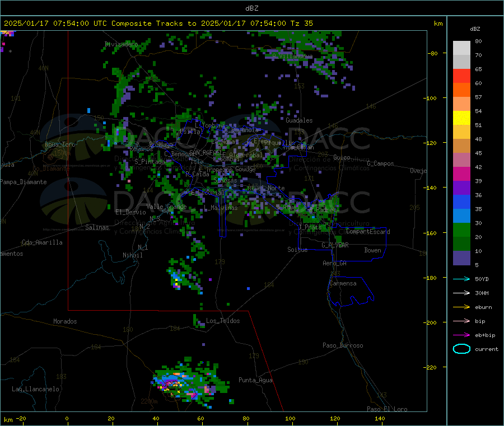Click the 'Soitue' label
The height and width of the screenshot is (426, 504).
pos(297,250)
